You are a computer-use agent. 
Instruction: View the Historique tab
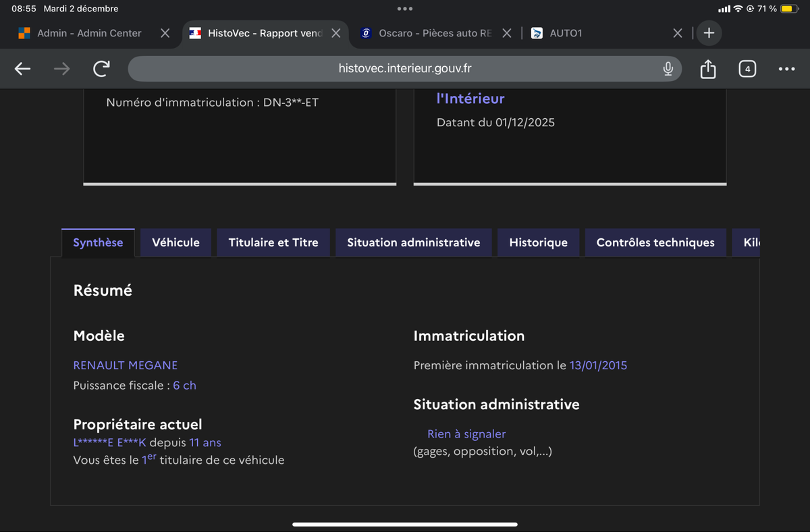[x=538, y=242]
